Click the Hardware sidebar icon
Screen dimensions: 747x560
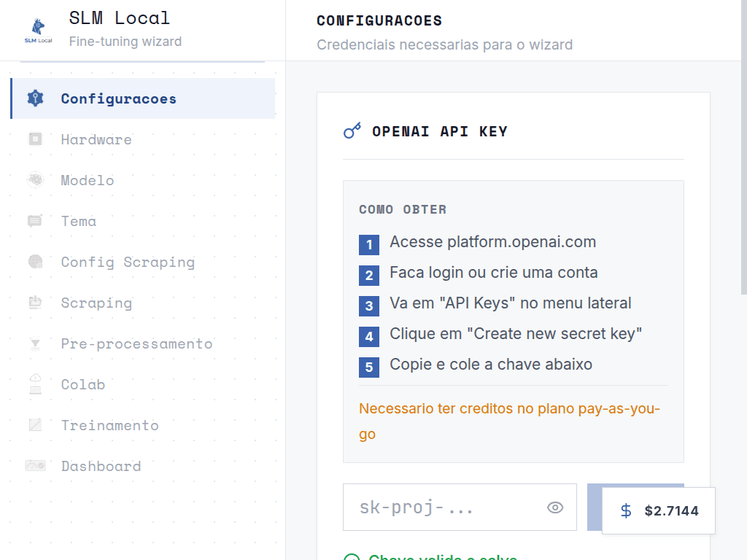[x=35, y=139]
